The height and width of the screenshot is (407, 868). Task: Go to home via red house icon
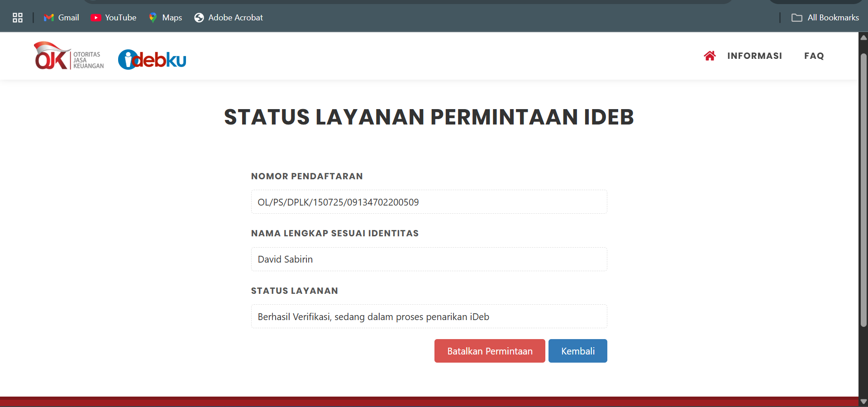tap(710, 56)
